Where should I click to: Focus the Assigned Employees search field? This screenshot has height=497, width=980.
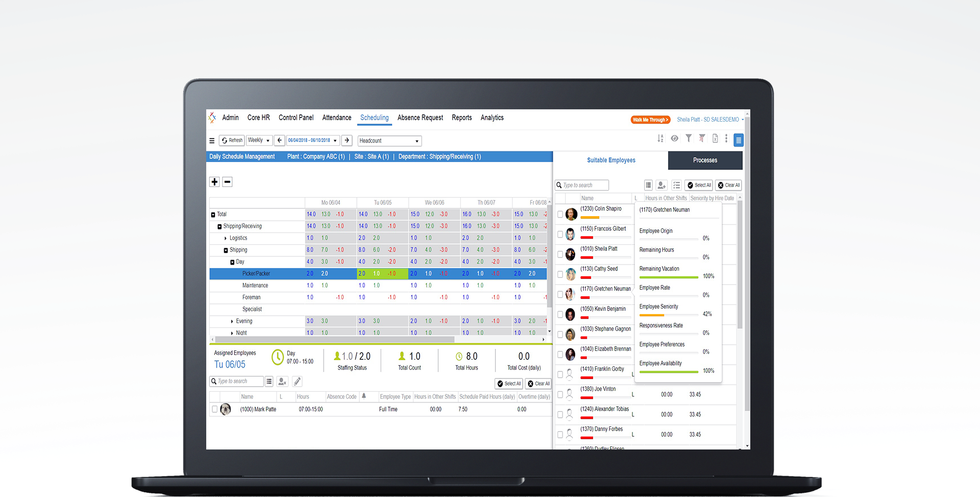tap(237, 382)
